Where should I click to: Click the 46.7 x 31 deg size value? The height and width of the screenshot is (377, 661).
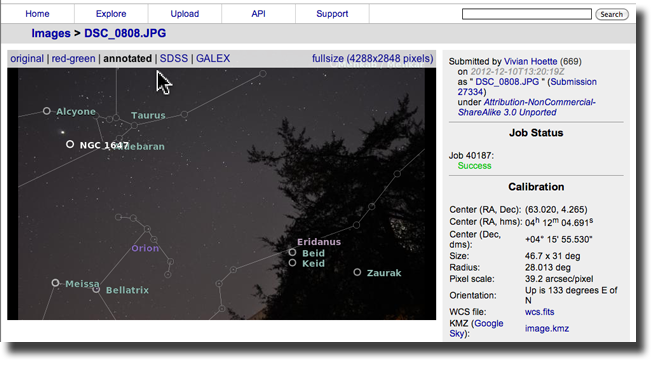coord(553,256)
